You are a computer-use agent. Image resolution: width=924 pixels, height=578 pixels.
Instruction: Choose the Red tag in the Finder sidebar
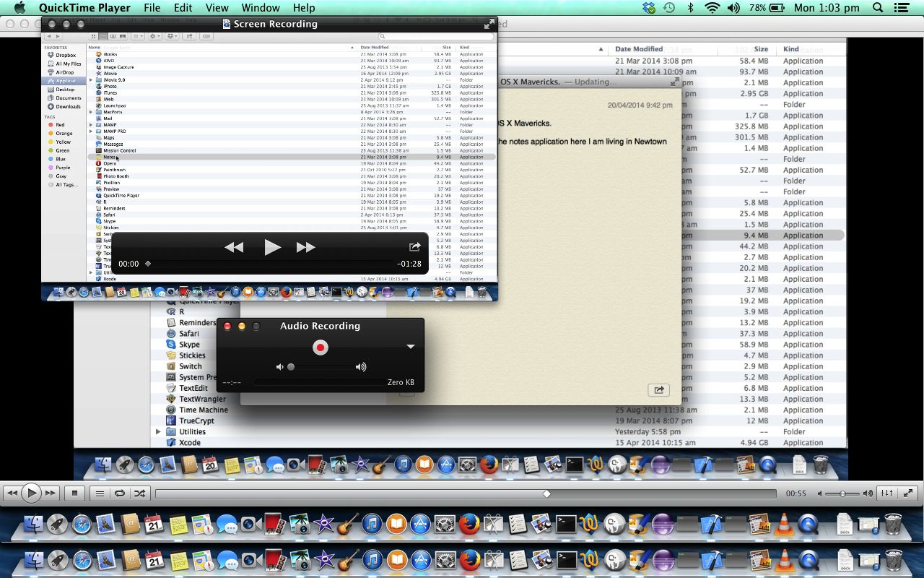pos(60,125)
